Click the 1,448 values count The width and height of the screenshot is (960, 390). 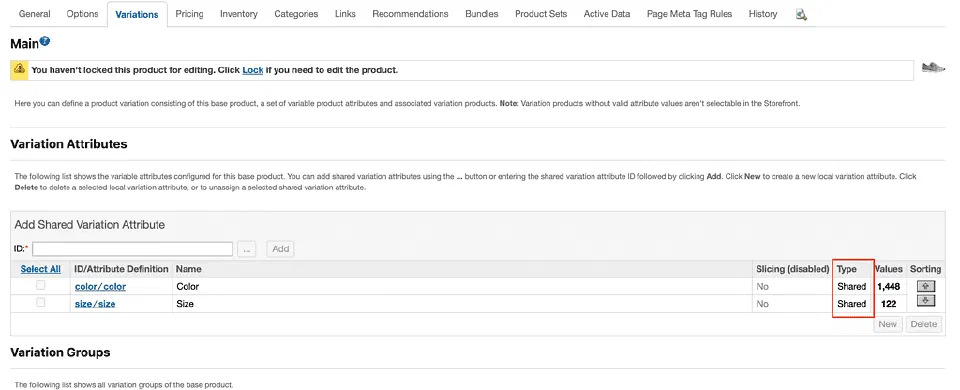[889, 287]
